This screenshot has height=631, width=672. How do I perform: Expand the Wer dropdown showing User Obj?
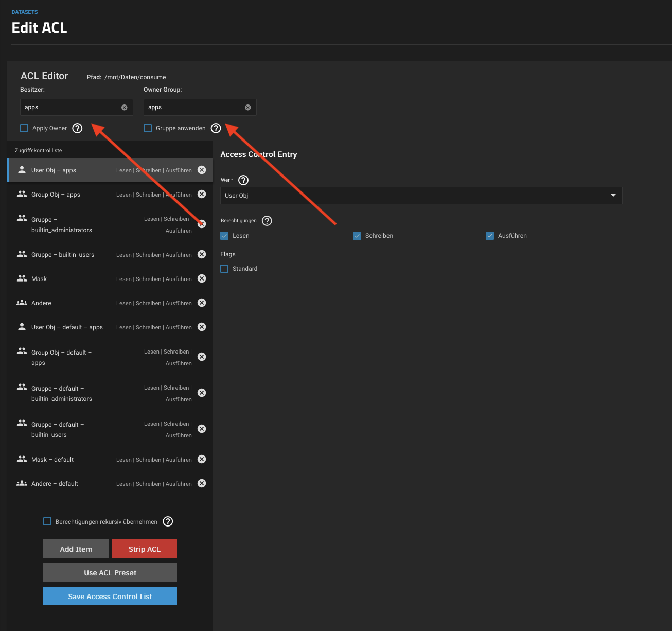point(421,196)
